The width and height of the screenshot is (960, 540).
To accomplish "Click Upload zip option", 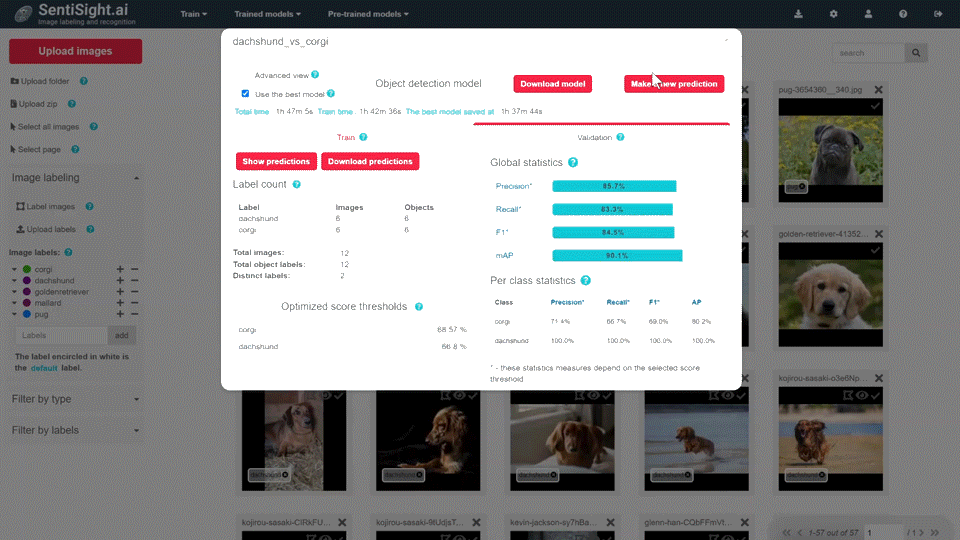I will click(34, 103).
